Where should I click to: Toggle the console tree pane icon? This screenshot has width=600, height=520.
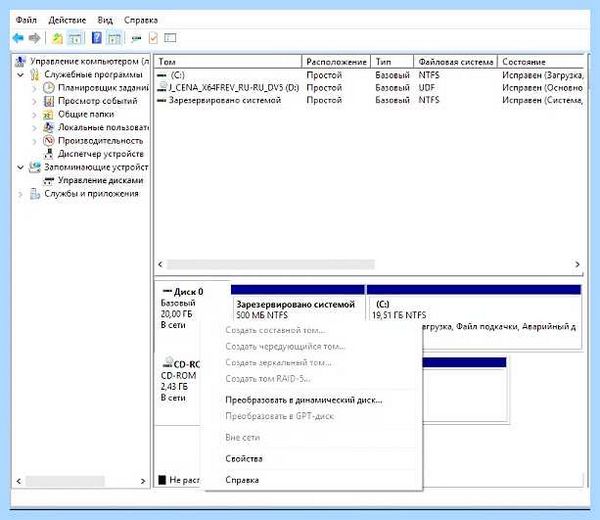coord(76,38)
